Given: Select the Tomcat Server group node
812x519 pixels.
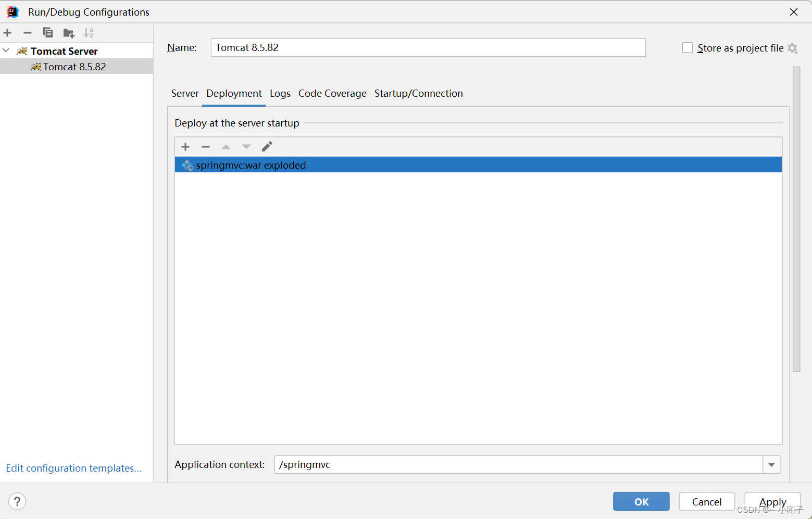Looking at the screenshot, I should pos(77,51).
